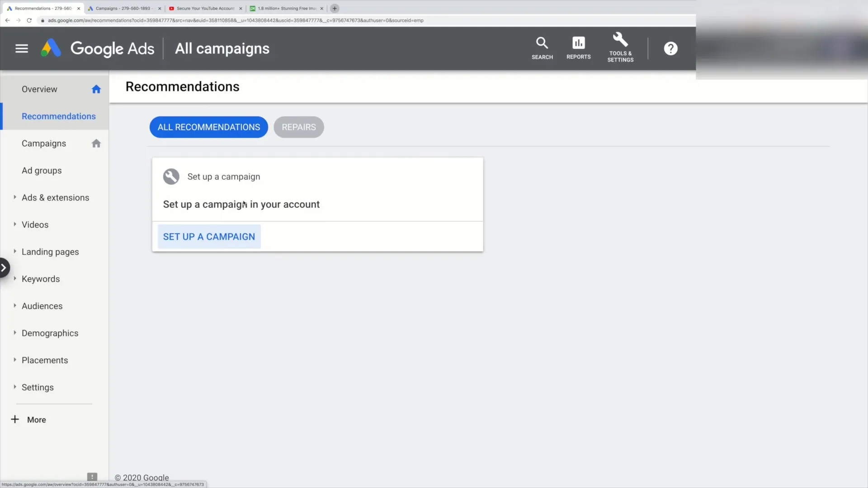Select the REPAIRS tab
The image size is (868, 488).
point(298,127)
